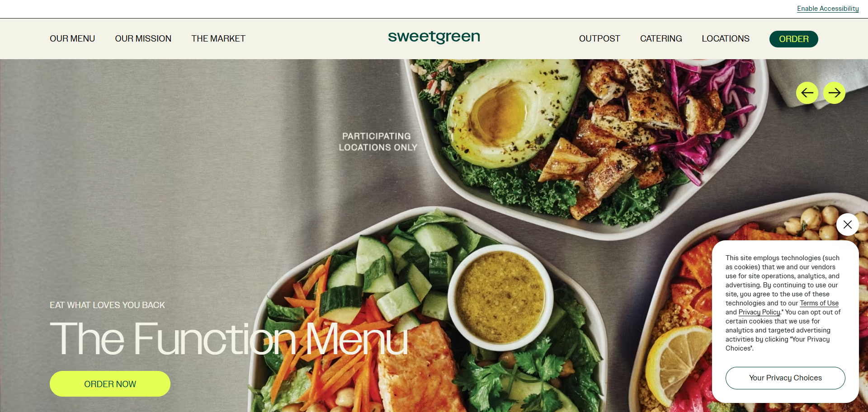This screenshot has height=412, width=868.
Task: Open Your Privacy Choices
Action: click(785, 378)
